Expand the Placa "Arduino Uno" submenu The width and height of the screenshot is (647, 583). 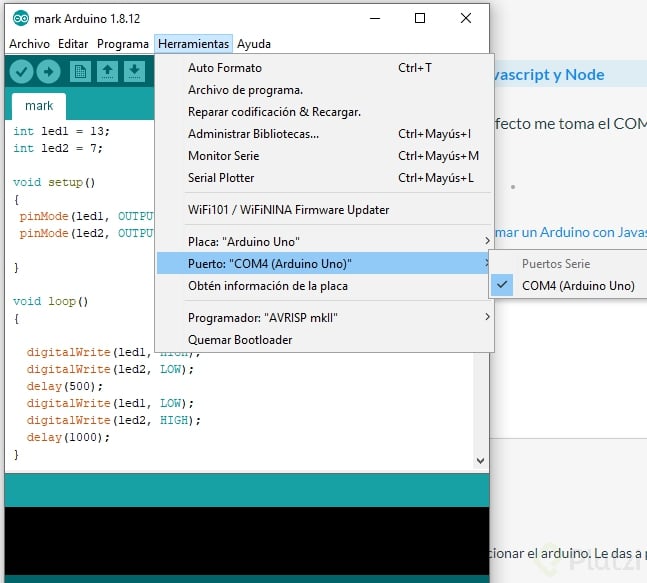pos(325,241)
